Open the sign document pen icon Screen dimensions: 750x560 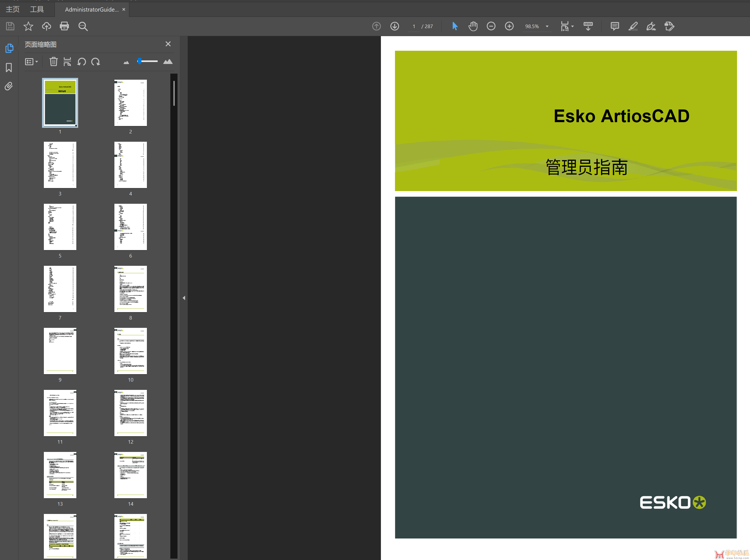(x=651, y=26)
